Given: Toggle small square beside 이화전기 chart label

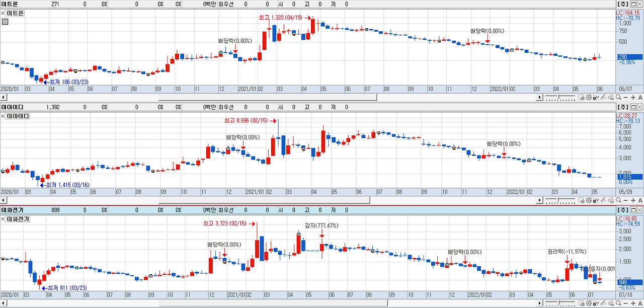Looking at the screenshot, I should tap(3, 219).
